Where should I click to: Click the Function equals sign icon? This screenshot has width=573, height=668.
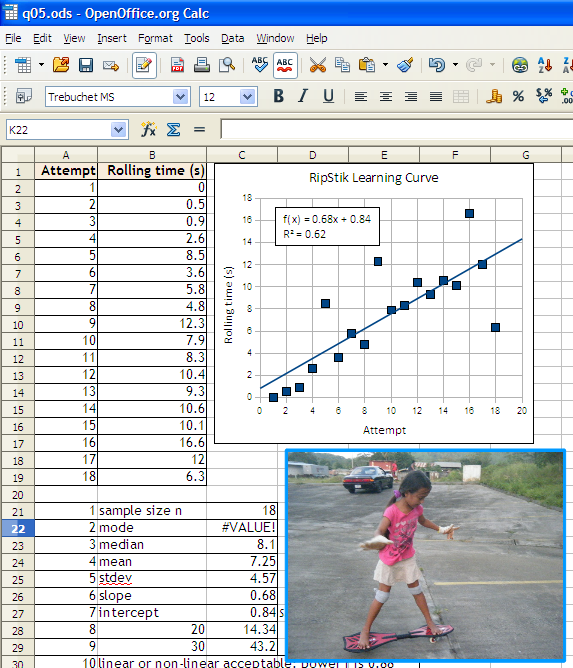pyautogui.click(x=199, y=129)
